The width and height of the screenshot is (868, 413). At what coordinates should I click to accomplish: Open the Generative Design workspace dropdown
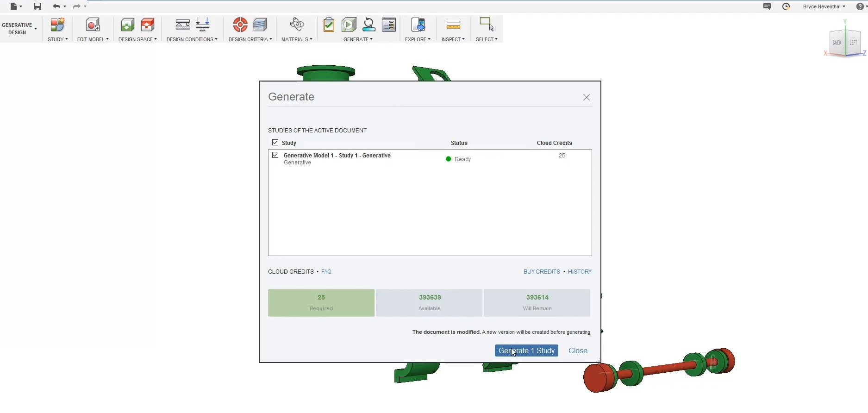tap(19, 29)
